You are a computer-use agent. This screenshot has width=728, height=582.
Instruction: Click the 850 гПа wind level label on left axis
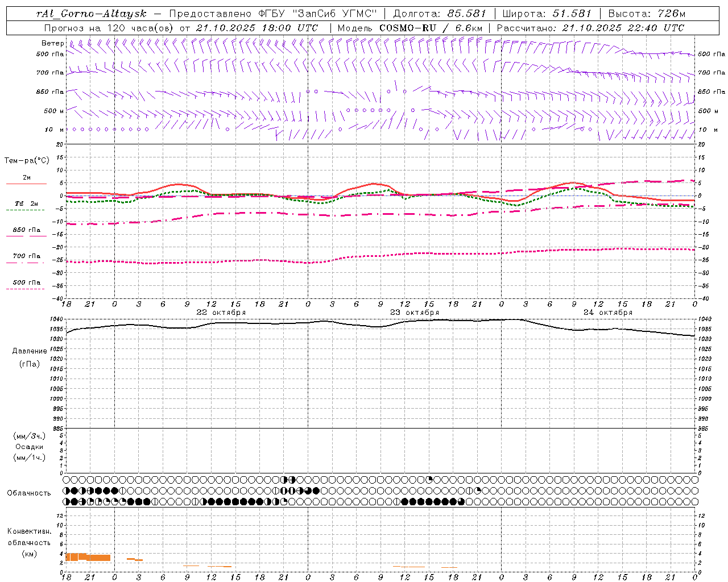pos(50,92)
